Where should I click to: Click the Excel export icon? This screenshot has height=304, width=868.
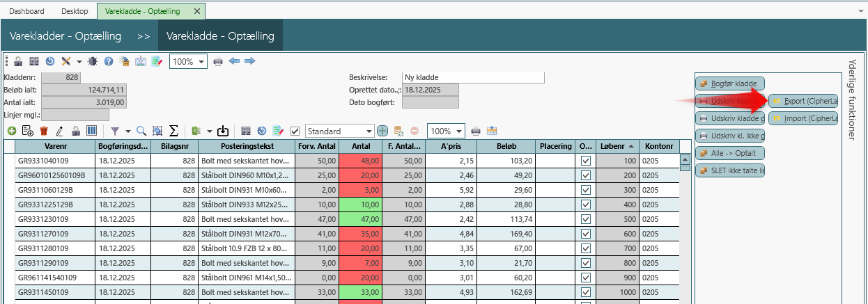(196, 131)
